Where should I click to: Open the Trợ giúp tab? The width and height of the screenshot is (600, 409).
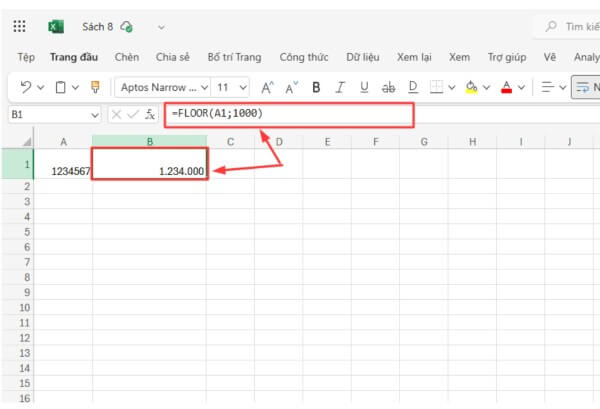(507, 57)
